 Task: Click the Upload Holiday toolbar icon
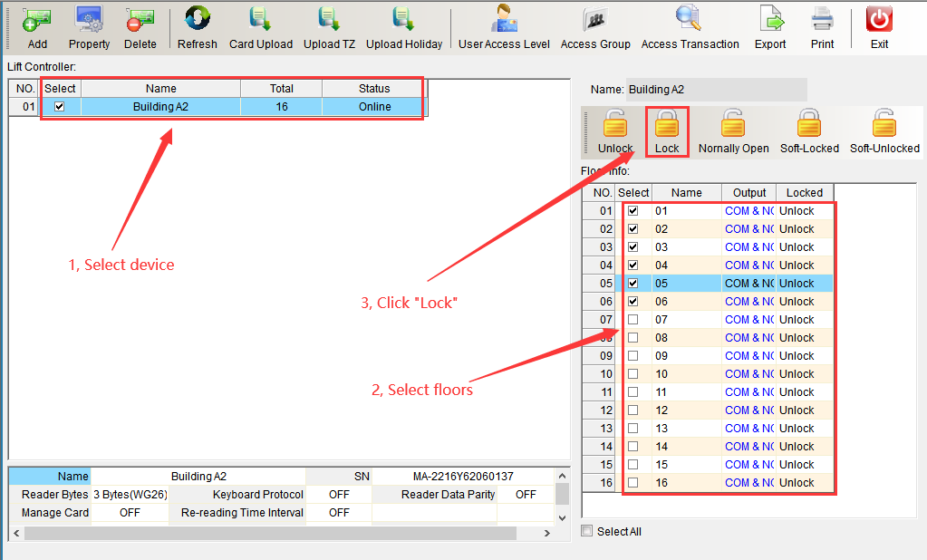pyautogui.click(x=404, y=20)
